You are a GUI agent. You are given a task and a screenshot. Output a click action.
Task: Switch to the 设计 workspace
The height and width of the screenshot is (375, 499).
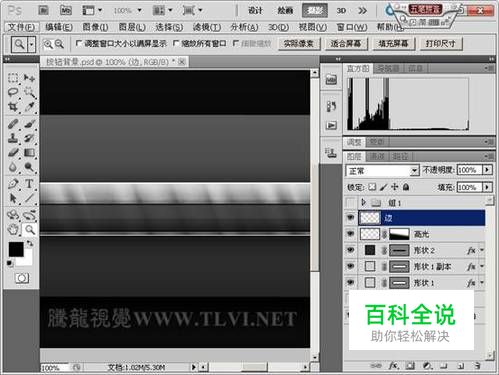(x=255, y=11)
